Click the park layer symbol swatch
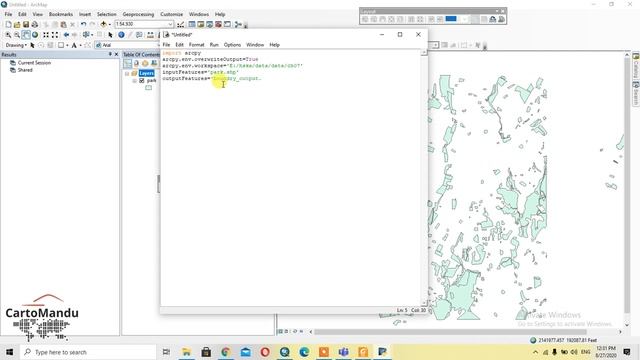The image size is (640, 360). 149,88
